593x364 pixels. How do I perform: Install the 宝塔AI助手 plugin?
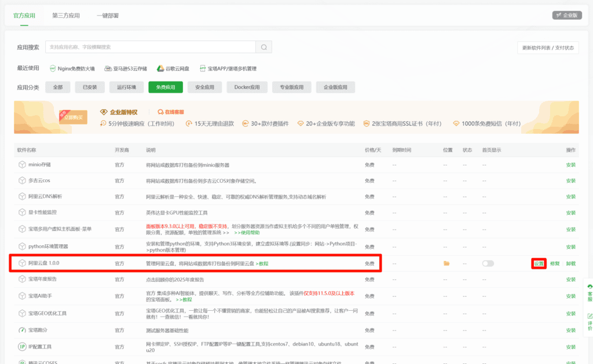(570, 296)
